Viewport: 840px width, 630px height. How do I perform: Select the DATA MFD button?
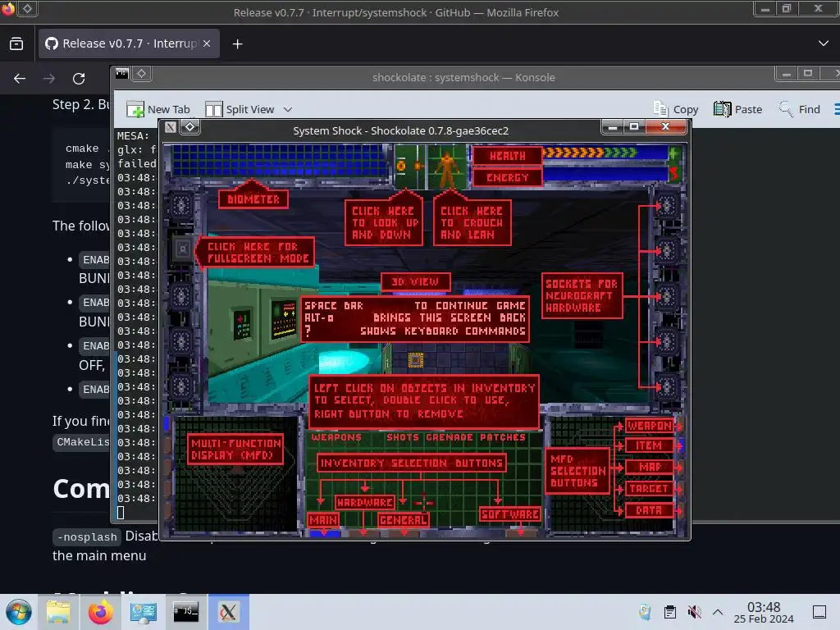pyautogui.click(x=649, y=510)
